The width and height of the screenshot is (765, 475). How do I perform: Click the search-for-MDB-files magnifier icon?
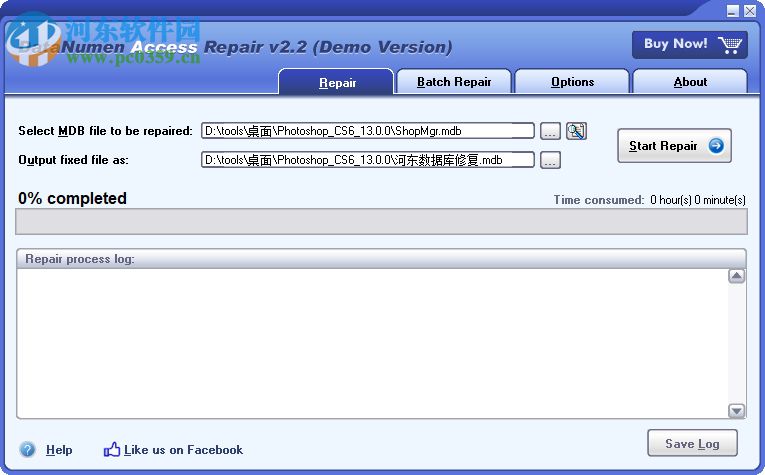(576, 131)
